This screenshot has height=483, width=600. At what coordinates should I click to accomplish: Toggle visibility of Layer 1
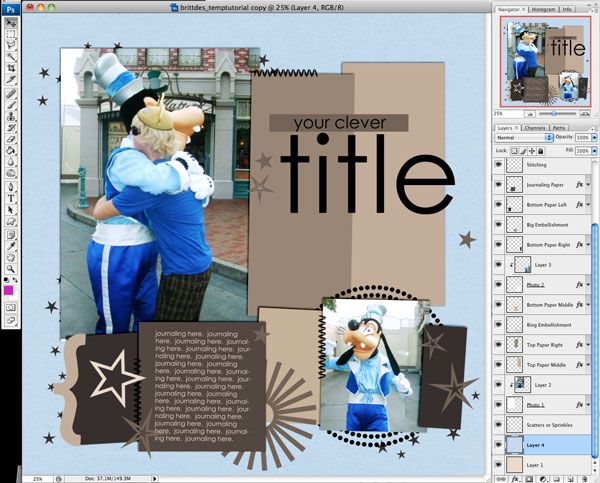click(x=498, y=465)
